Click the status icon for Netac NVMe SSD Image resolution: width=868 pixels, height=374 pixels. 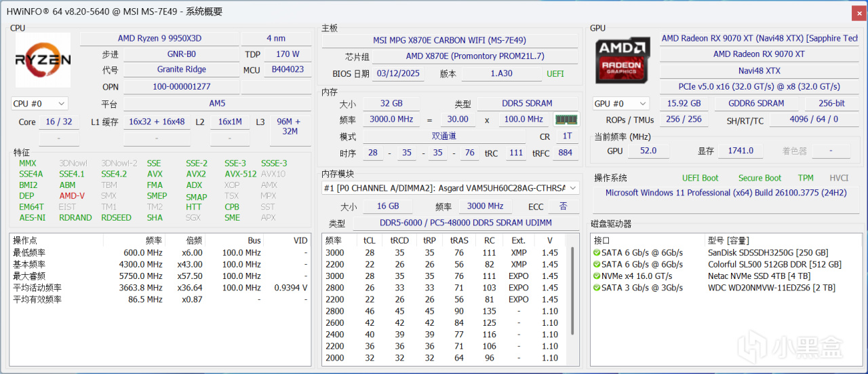pyautogui.click(x=596, y=276)
